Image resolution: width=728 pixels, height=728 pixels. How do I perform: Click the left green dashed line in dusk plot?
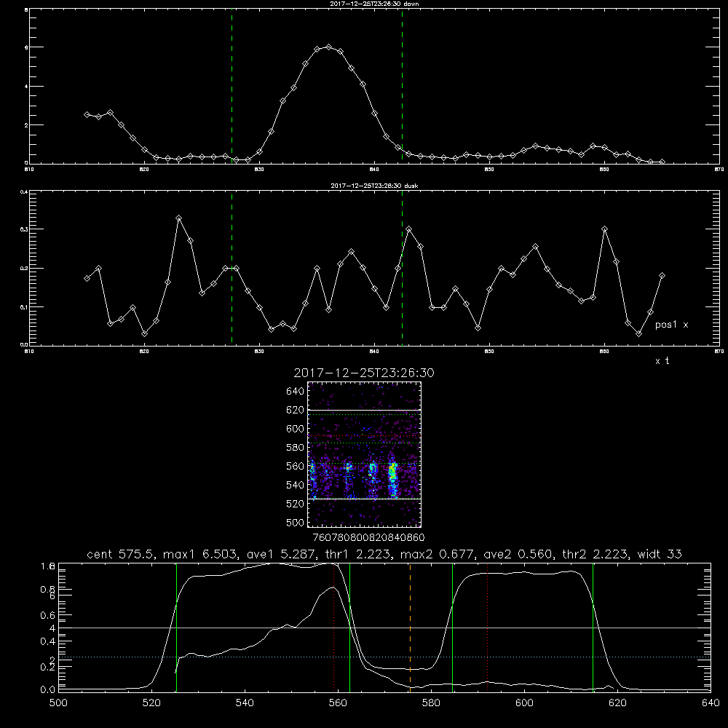point(232,269)
